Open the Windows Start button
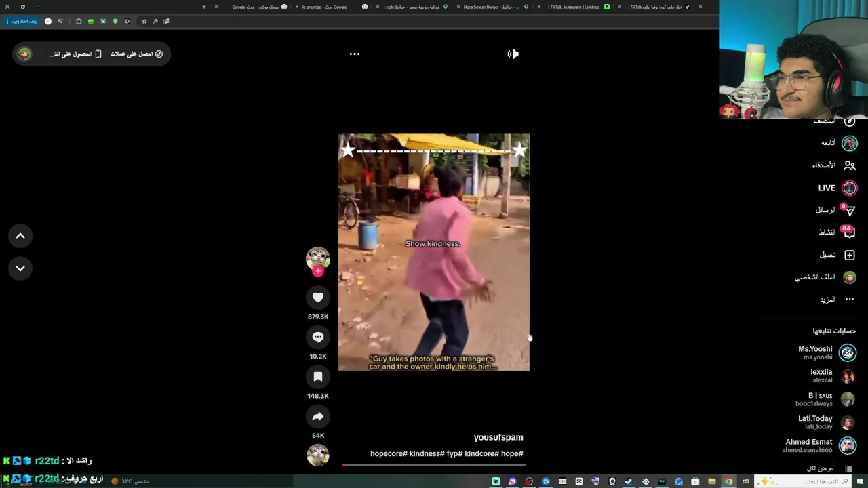868x488 pixels. coord(860,481)
